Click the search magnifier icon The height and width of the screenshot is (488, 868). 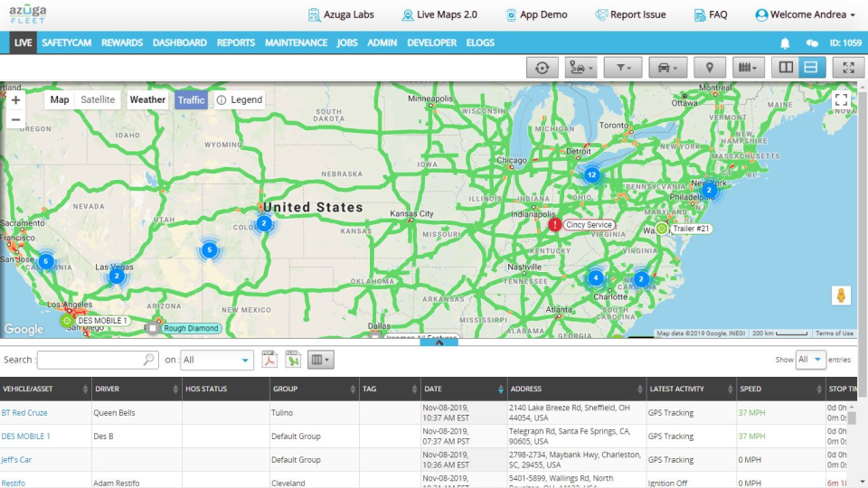pyautogui.click(x=148, y=360)
